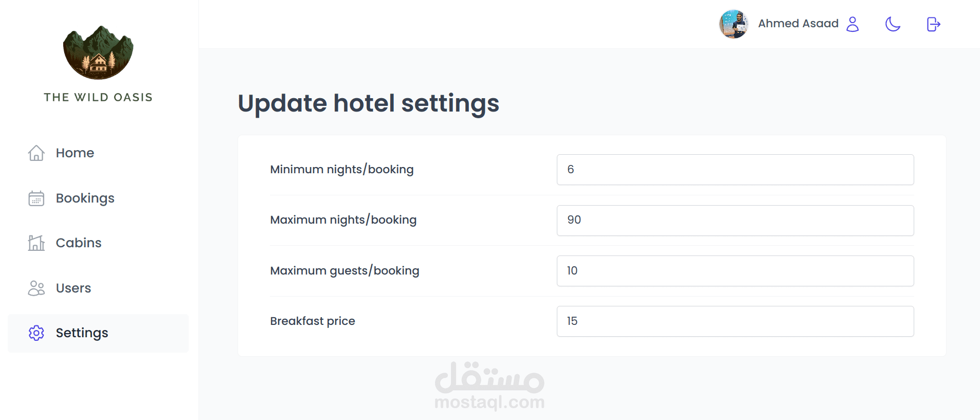
Task: Click the Ahmed Asaad username text
Action: click(798, 24)
